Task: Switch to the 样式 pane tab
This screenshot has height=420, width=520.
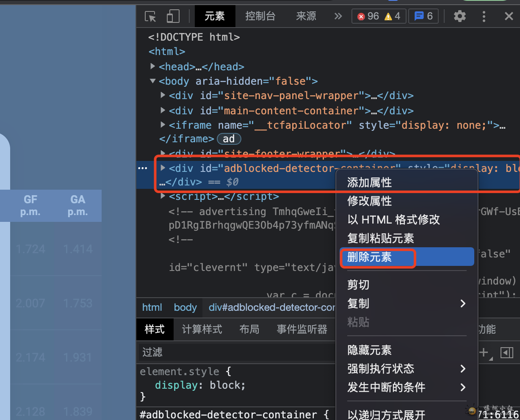Action: 155,329
